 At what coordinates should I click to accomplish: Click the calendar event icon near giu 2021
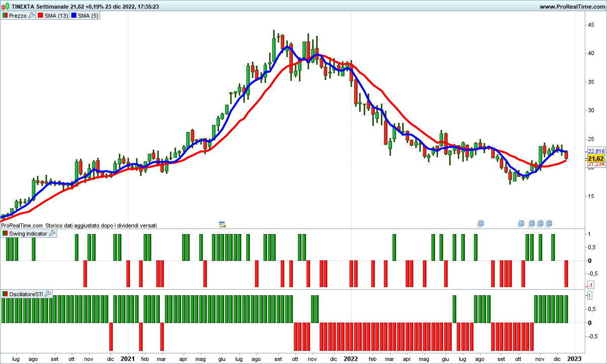pos(222,223)
